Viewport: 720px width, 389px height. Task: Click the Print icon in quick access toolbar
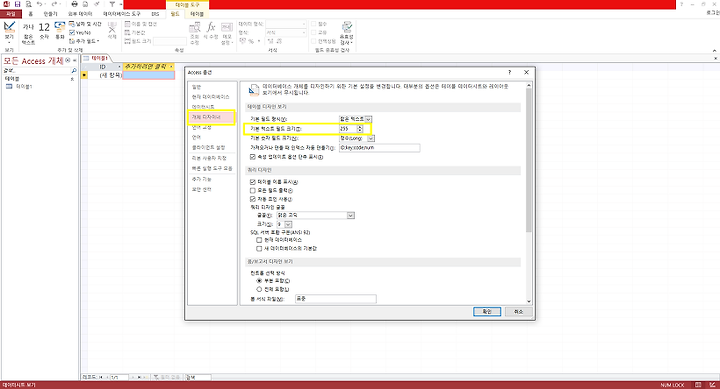pos(74,4)
